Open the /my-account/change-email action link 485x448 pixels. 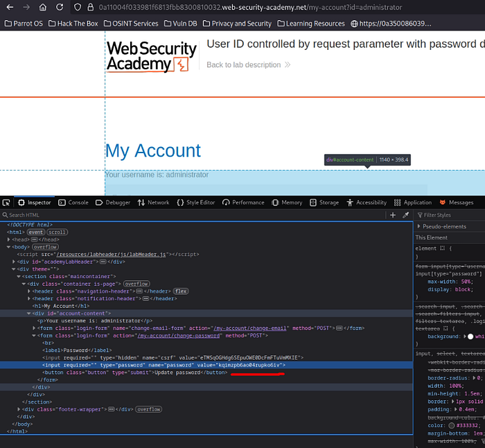[x=250, y=328]
